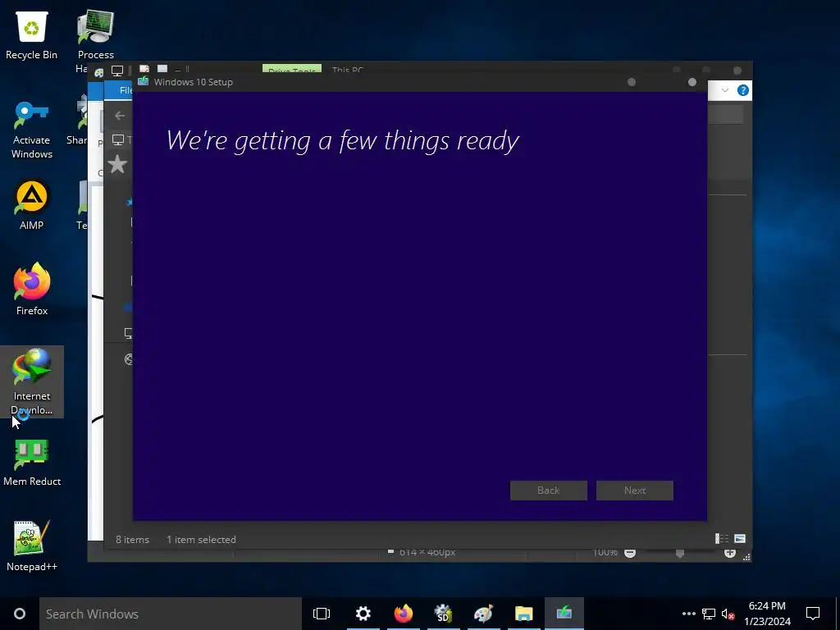Viewport: 840px width, 630px height.
Task: Open the network icon in the tray
Action: click(x=709, y=614)
